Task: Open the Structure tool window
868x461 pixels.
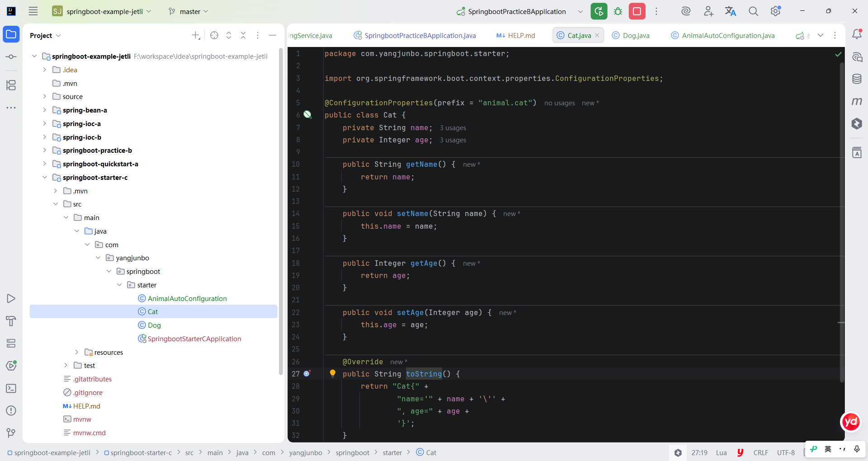Action: [11, 85]
